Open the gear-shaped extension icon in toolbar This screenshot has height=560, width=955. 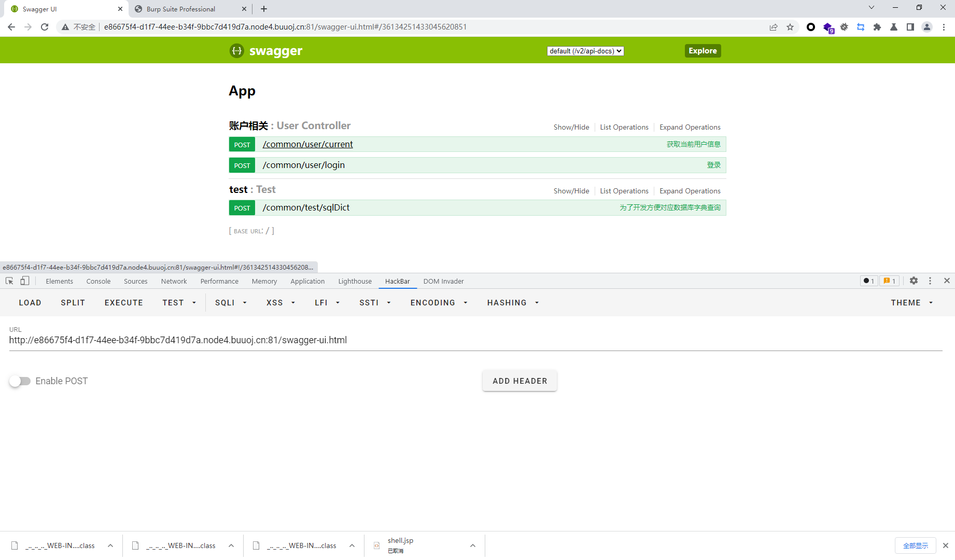844,27
